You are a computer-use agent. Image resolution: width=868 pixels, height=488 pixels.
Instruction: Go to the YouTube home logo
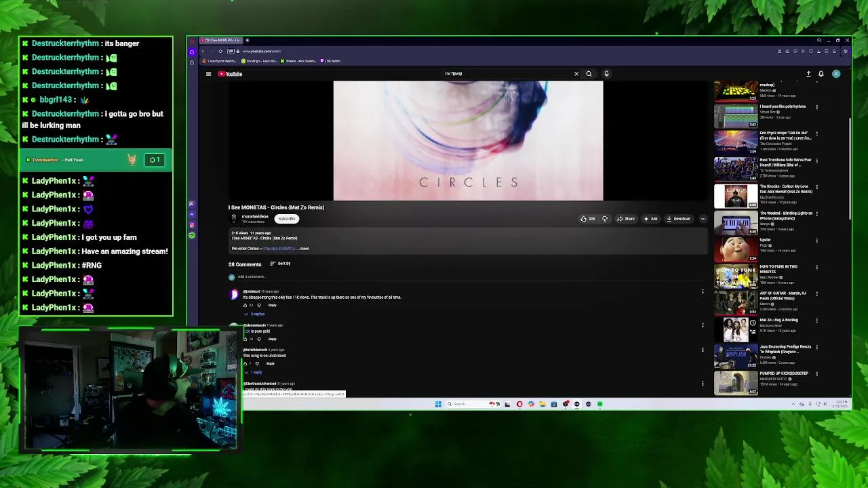tap(231, 74)
